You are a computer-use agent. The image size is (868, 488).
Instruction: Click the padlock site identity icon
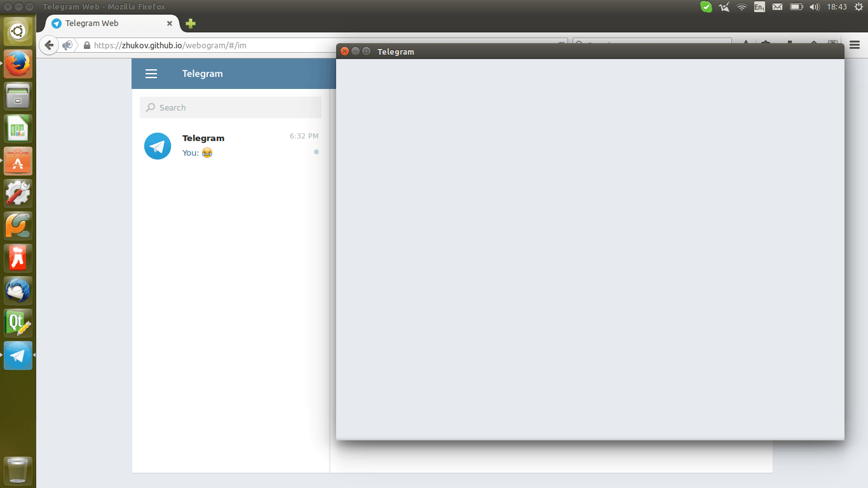pos(87,45)
